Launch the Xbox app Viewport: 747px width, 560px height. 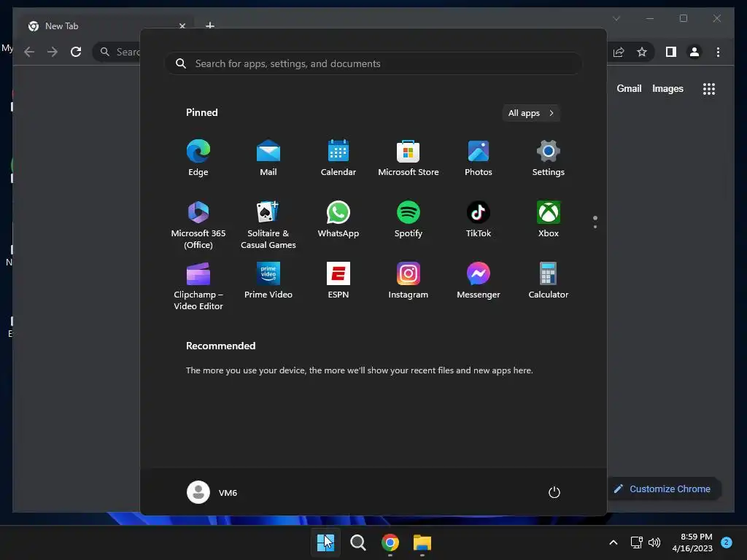coord(549,219)
